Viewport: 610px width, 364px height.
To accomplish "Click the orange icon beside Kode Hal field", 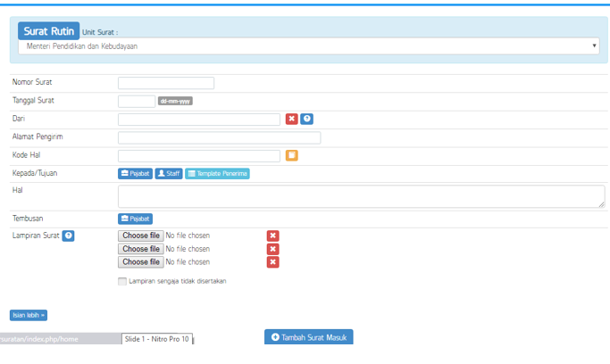I will click(x=291, y=155).
